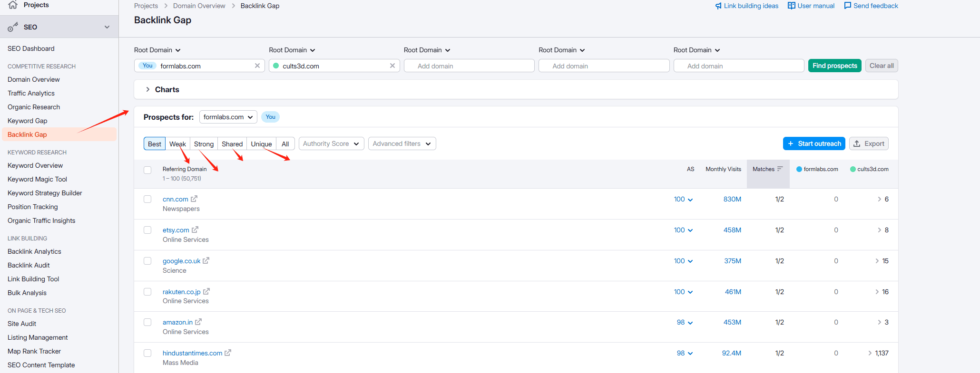Click the Find prospects button
Image resolution: width=980 pixels, height=373 pixels.
pos(835,66)
